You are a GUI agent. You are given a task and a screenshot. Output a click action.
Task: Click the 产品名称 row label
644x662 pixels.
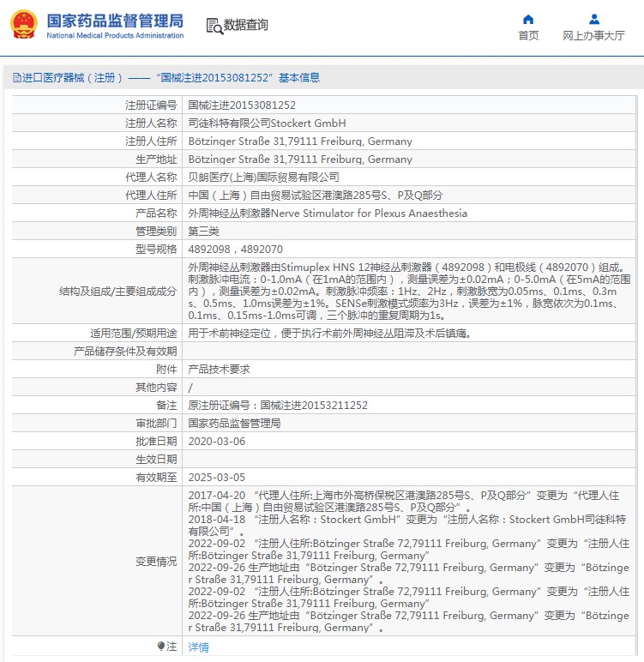pos(156,214)
